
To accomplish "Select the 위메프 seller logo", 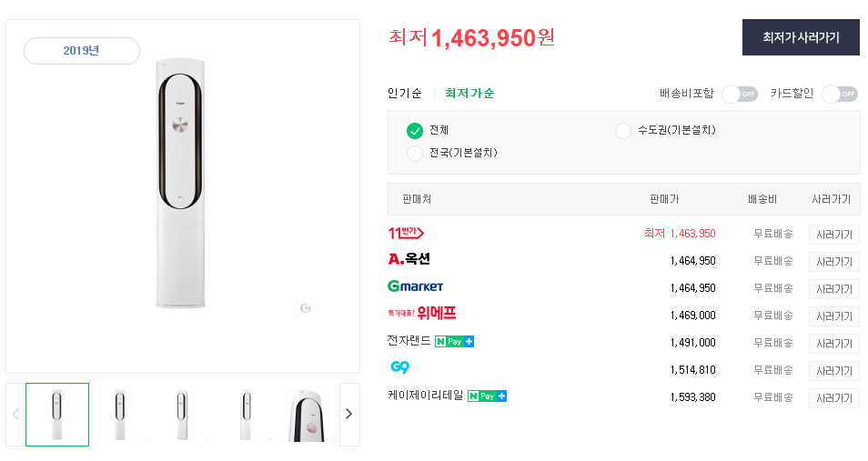I will (422, 314).
